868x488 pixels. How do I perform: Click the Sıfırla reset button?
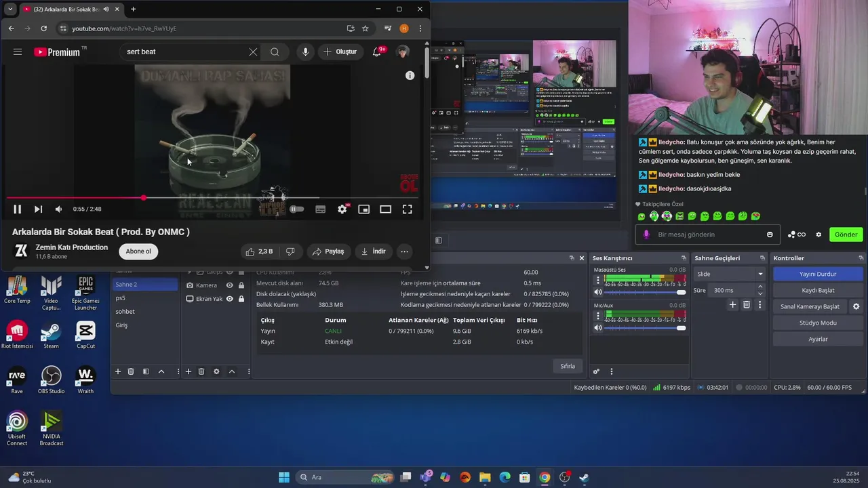pos(568,366)
